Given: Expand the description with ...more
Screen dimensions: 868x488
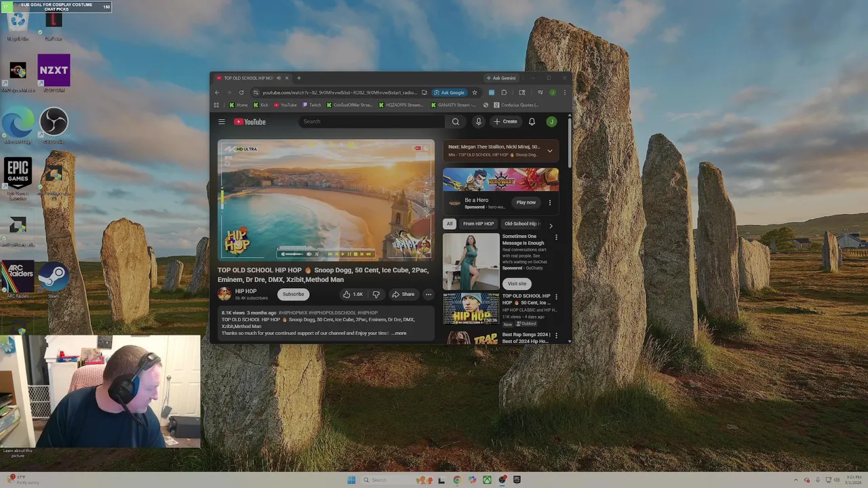Looking at the screenshot, I should (399, 333).
